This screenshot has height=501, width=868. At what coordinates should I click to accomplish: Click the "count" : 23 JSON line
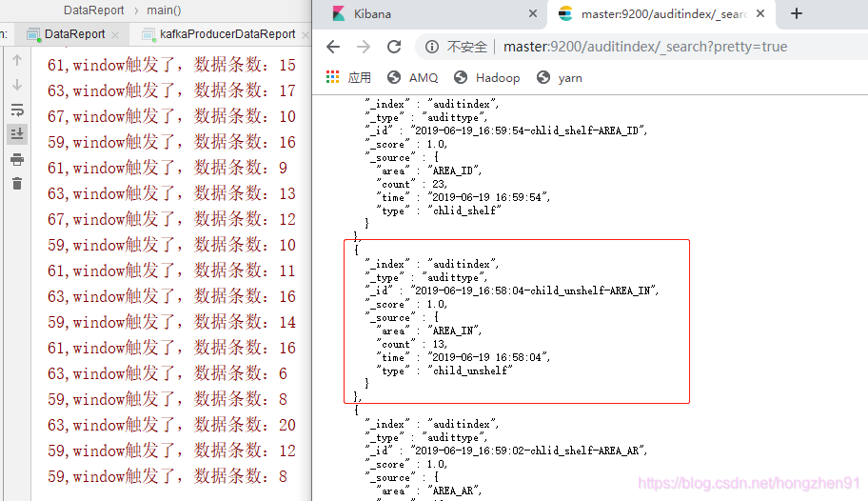(411, 184)
